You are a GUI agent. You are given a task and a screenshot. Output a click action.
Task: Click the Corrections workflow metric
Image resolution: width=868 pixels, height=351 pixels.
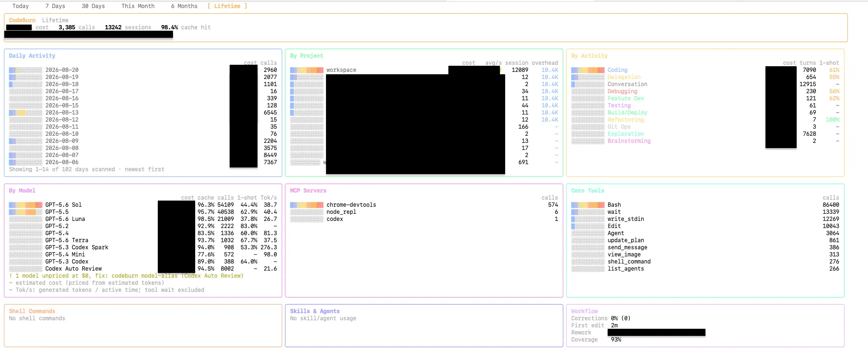point(601,318)
